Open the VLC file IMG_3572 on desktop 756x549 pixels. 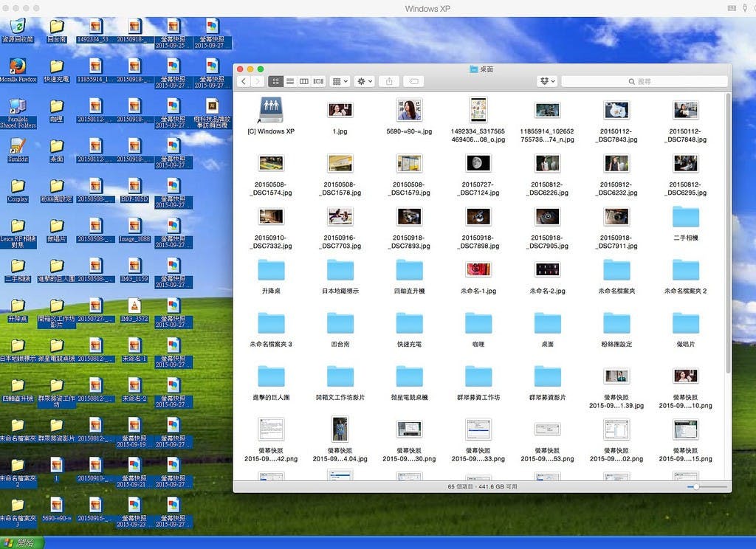[x=134, y=306]
